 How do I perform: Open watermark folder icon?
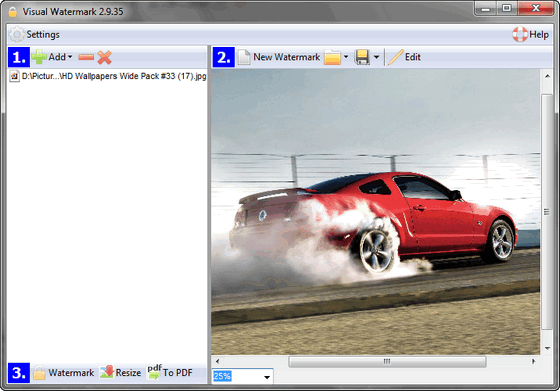[332, 57]
